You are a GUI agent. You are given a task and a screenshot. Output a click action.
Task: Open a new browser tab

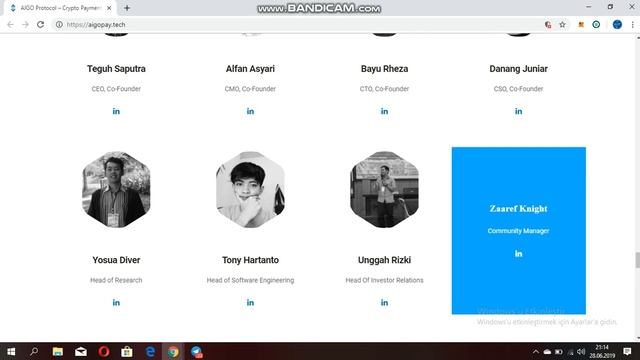pyautogui.click(x=127, y=8)
